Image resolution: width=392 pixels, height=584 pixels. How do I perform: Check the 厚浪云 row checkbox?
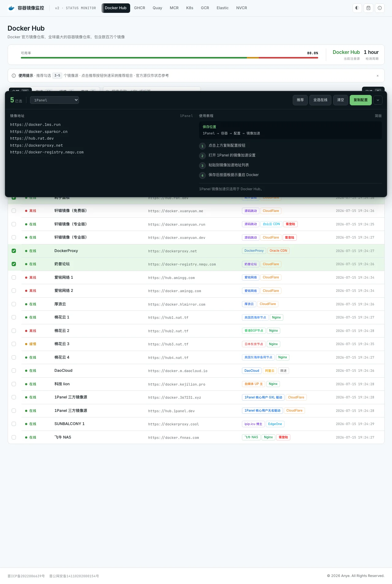pyautogui.click(x=14, y=304)
